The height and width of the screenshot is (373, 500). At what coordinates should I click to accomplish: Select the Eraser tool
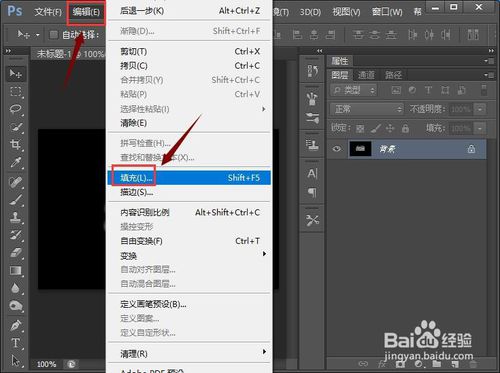pos(15,253)
